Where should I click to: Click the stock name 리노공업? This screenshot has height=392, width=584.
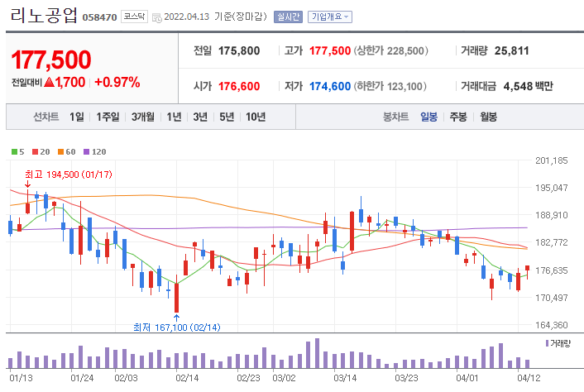[44, 15]
